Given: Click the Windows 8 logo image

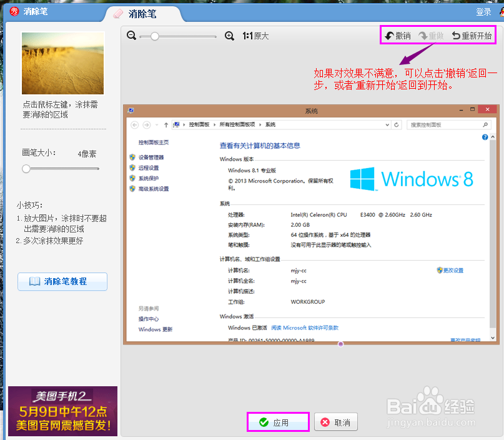Looking at the screenshot, I should tap(412, 179).
